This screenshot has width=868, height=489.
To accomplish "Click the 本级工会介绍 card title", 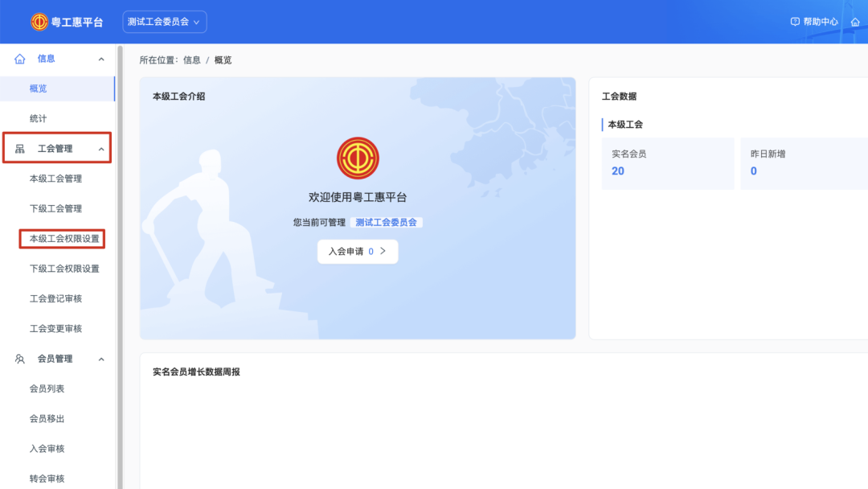I will [x=178, y=97].
